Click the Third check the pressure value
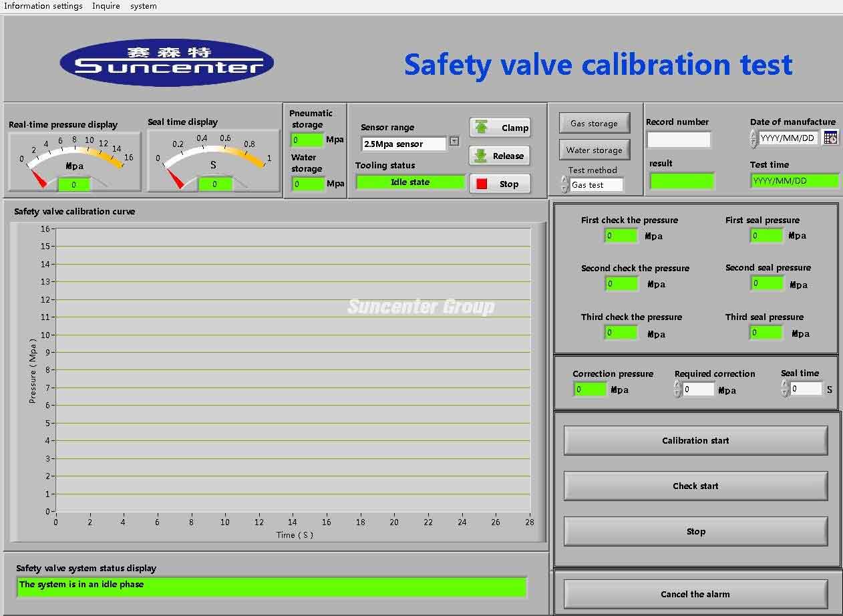Image resolution: width=843 pixels, height=616 pixels. coord(621,332)
